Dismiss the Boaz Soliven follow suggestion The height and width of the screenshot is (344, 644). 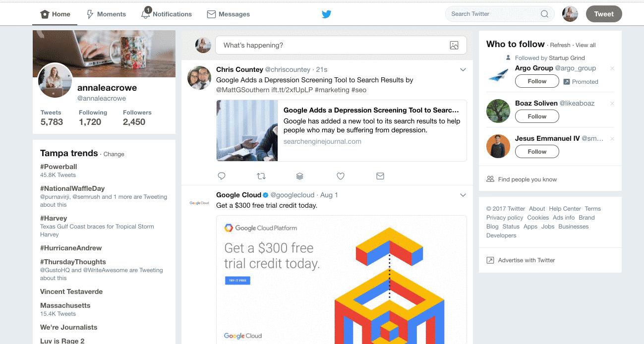[x=612, y=104]
